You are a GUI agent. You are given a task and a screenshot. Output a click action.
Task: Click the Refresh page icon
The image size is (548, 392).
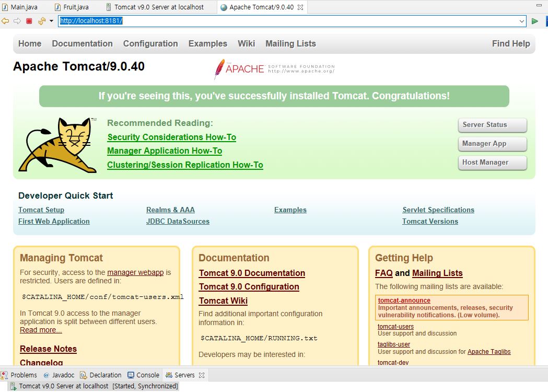tap(42, 21)
